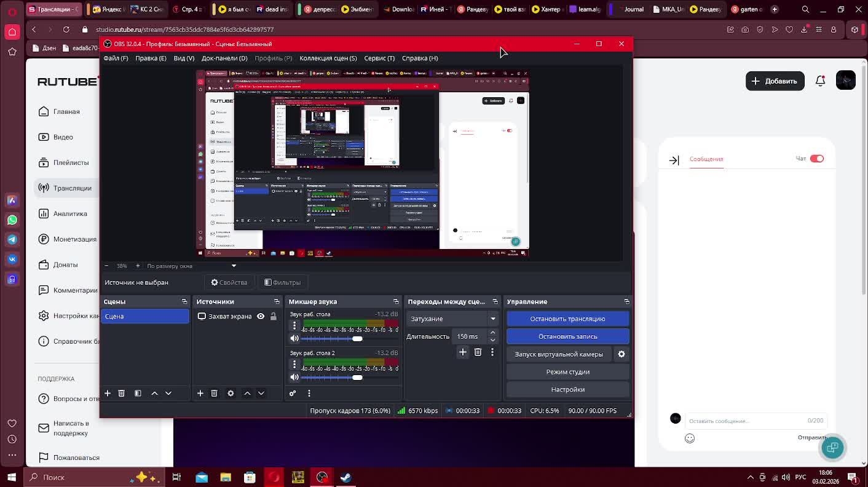Move the scene up in Scenes panel
The width and height of the screenshot is (868, 487).
(x=154, y=394)
